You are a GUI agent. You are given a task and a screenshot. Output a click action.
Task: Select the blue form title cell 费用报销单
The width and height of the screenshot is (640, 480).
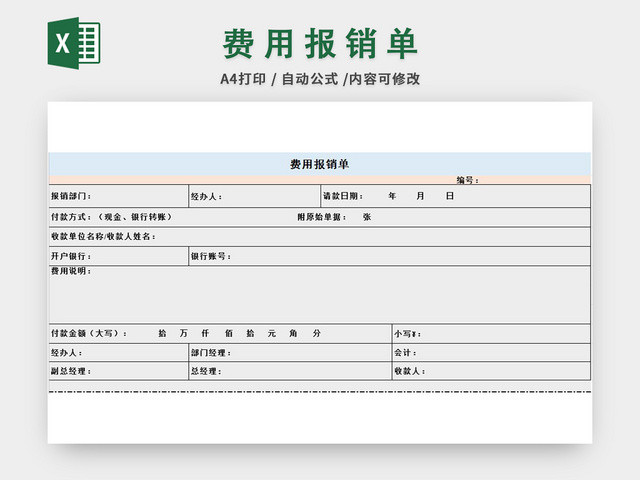coord(320,164)
